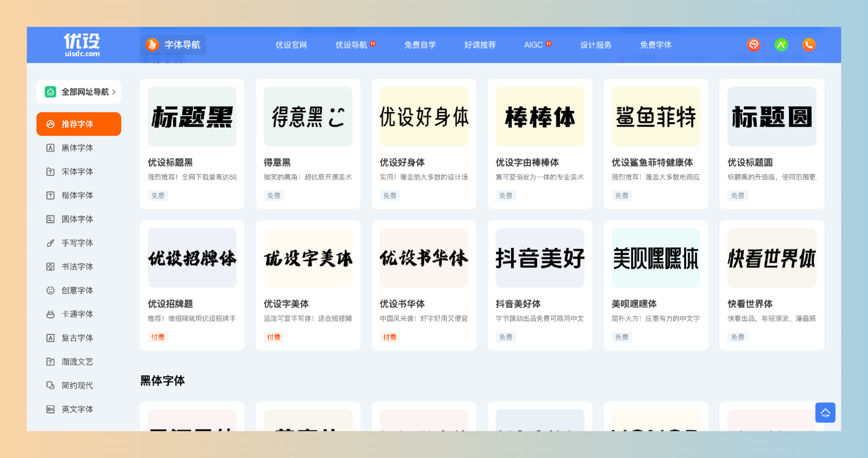
Task: Click the 手写字体 pen icon
Action: (x=51, y=243)
